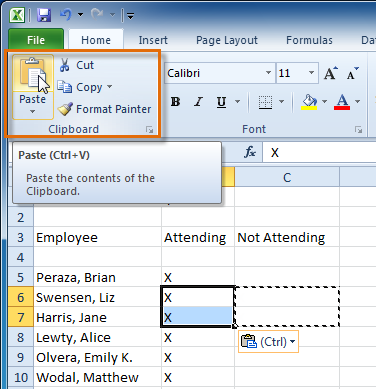Open the underline style dropdown arrow
The width and height of the screenshot is (376, 389).
click(x=238, y=101)
